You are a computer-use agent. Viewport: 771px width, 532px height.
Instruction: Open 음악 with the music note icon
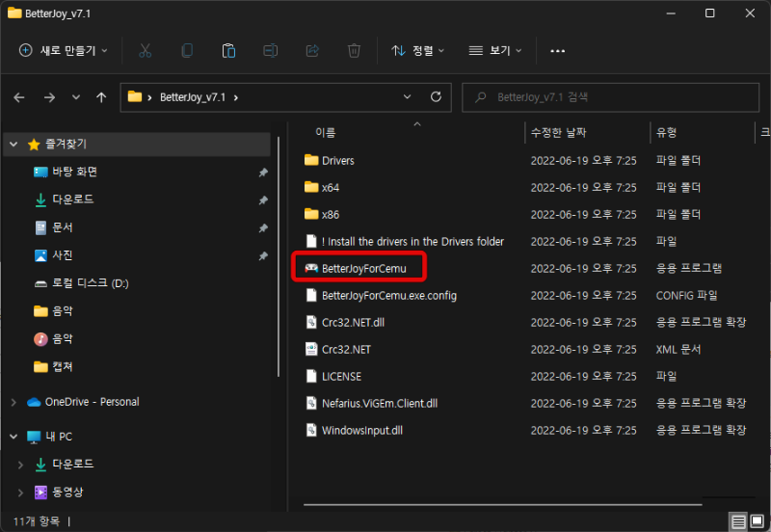pyautogui.click(x=54, y=339)
